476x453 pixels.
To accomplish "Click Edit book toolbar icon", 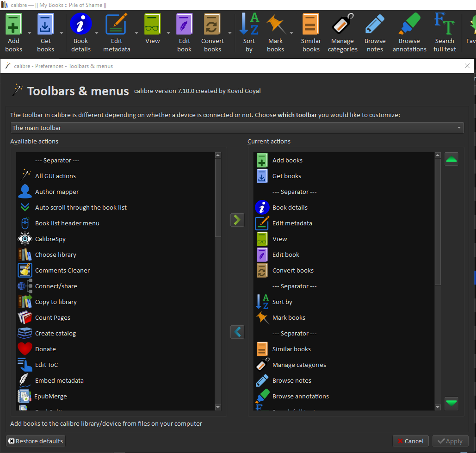I will 184,24.
